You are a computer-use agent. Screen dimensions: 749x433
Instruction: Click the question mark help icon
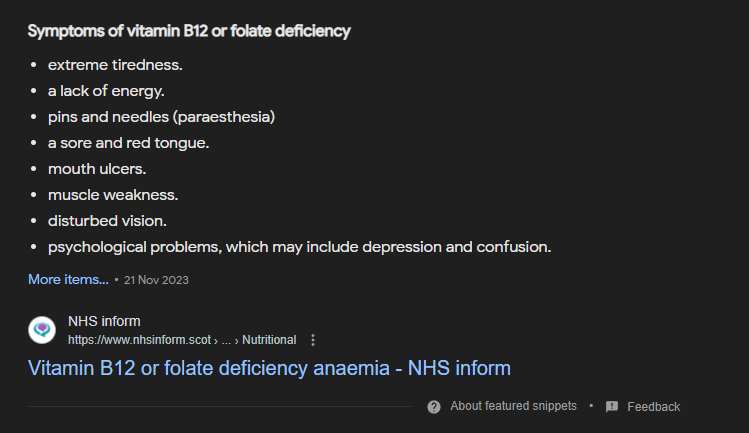(x=434, y=406)
